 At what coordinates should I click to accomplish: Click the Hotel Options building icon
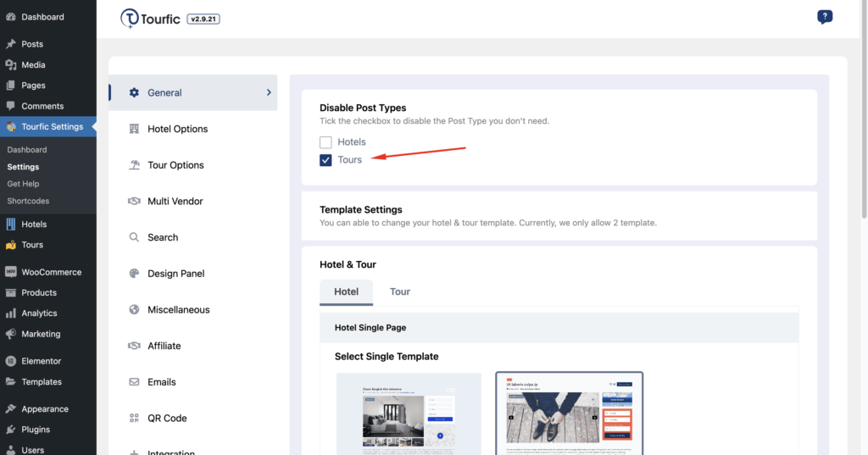coord(134,129)
